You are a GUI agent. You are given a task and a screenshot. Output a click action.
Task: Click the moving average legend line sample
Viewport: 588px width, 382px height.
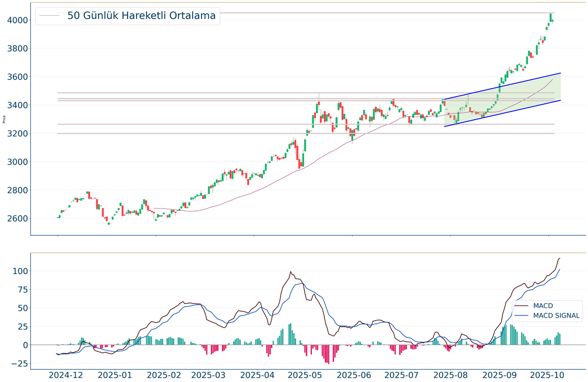click(50, 16)
